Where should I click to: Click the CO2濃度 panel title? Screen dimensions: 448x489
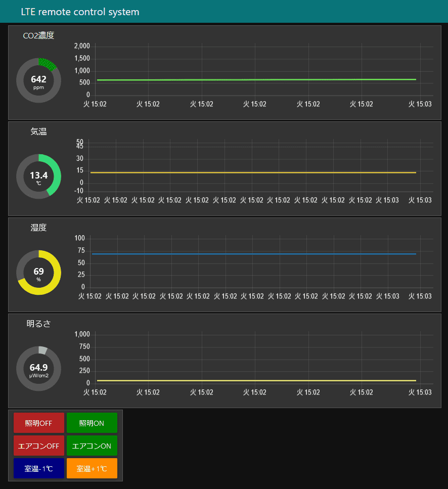pyautogui.click(x=38, y=35)
